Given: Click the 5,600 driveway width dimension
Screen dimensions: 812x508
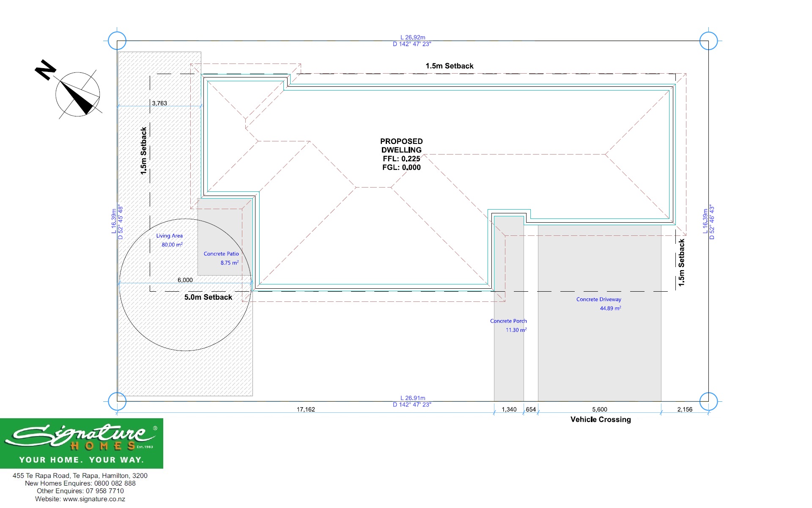Looking at the screenshot, I should [599, 409].
